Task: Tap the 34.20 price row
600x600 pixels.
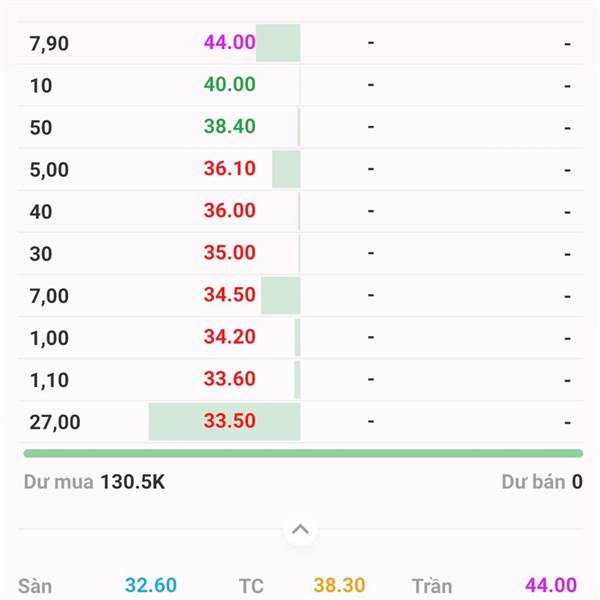Action: 230,337
